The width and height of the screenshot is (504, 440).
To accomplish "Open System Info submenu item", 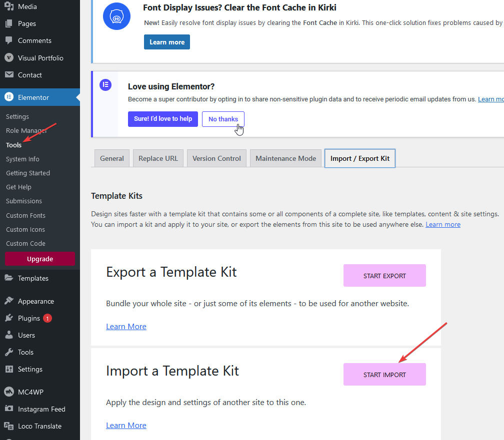I will tap(22, 159).
